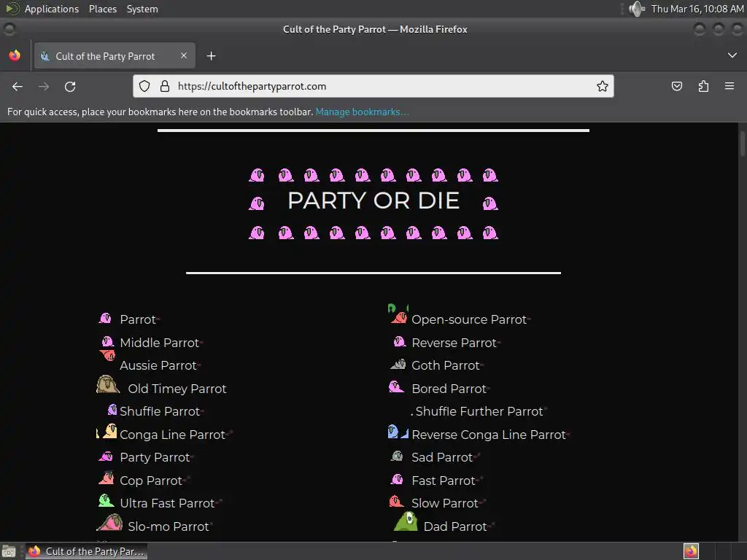Open the tracking protection shield icon

click(x=144, y=86)
